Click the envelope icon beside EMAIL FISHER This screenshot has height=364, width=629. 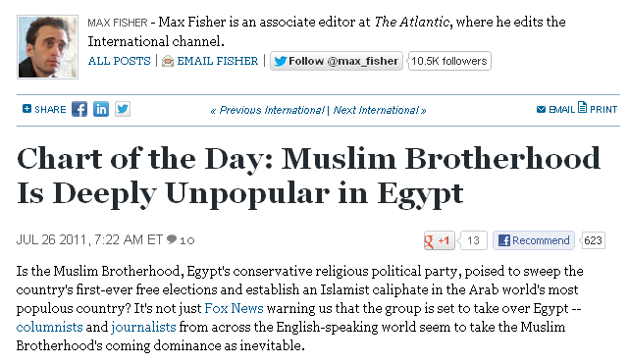167,61
